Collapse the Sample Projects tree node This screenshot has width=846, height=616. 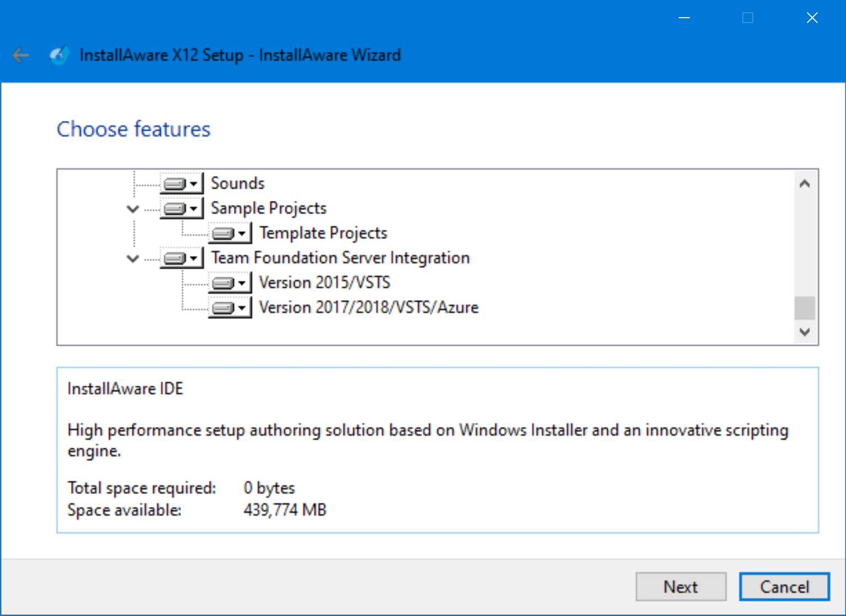coord(132,209)
